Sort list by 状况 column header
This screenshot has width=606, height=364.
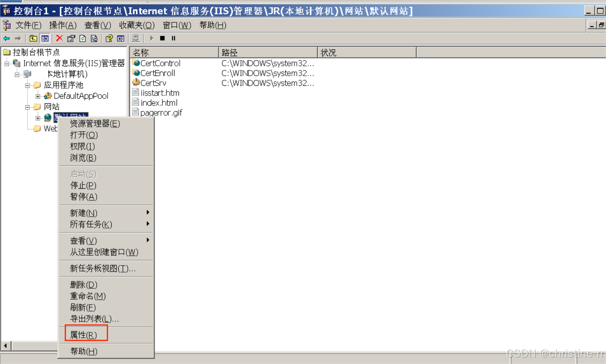367,53
